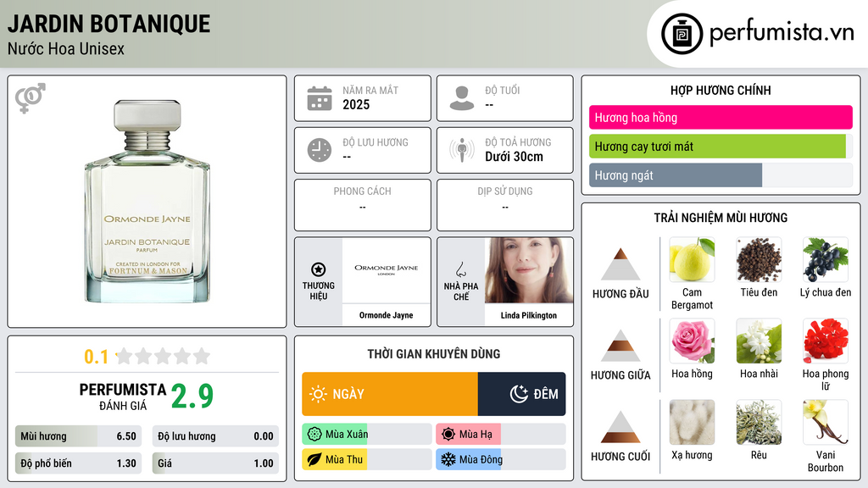
Task: Click the nose icon above Nhà pha chế
Action: point(460,269)
